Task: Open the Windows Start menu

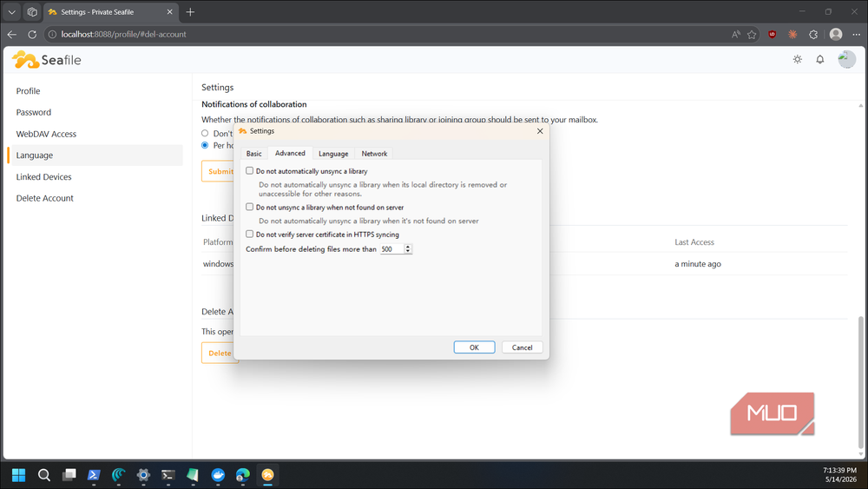Action: click(18, 474)
